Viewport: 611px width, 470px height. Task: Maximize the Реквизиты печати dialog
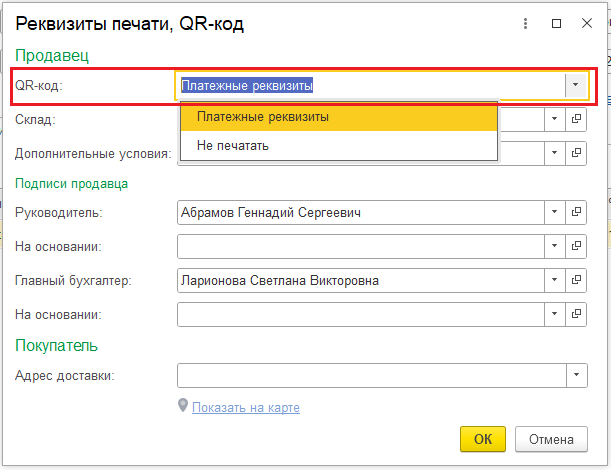(556, 24)
